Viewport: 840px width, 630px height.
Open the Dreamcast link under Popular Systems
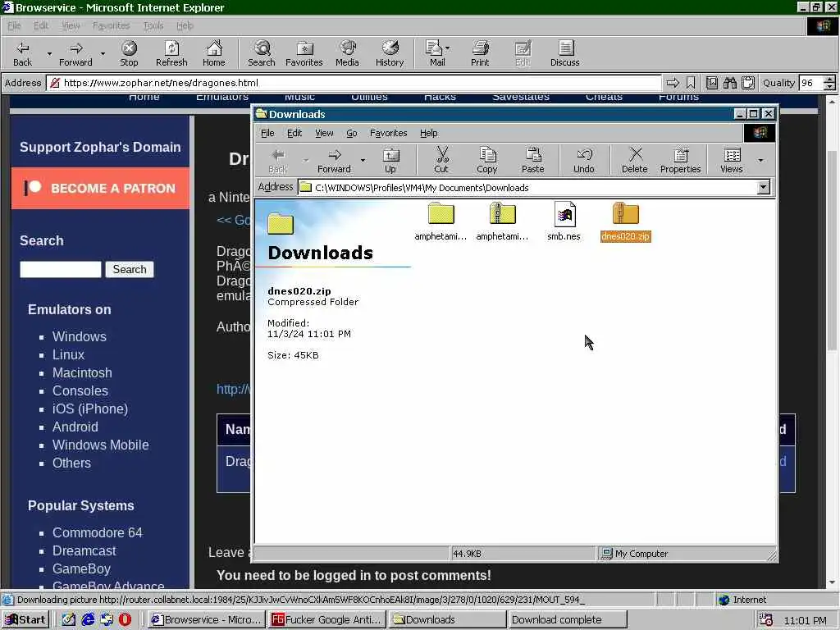pyautogui.click(x=84, y=550)
